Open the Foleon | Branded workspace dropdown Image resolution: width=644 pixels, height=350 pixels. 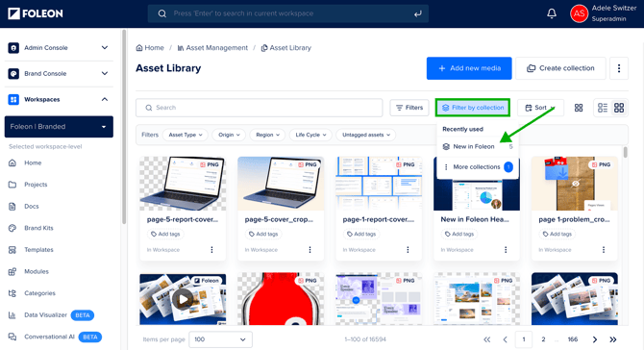click(x=59, y=127)
